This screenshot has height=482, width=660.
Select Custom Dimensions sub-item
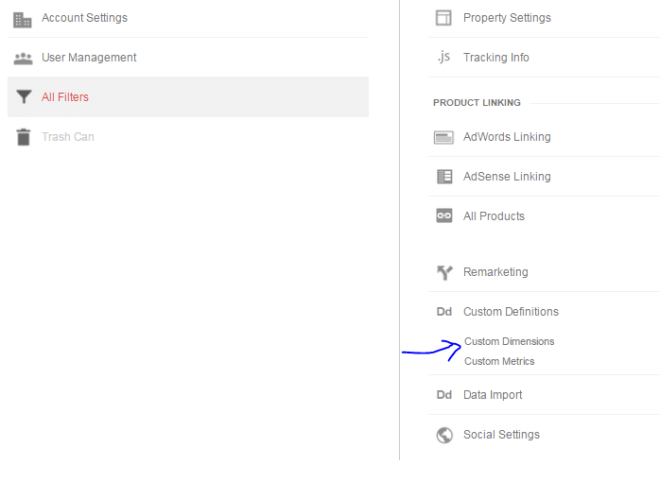coord(509,341)
